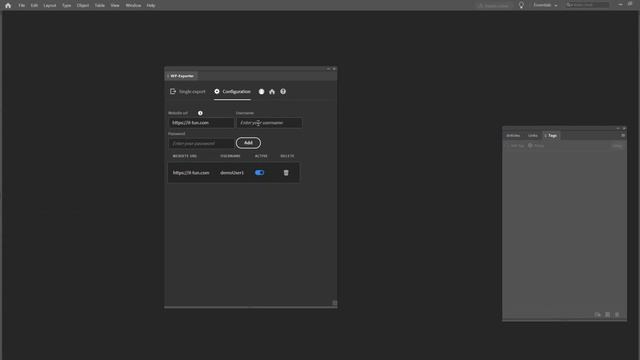The image size is (640, 360).
Task: Open the Object menu
Action: coord(83,5)
